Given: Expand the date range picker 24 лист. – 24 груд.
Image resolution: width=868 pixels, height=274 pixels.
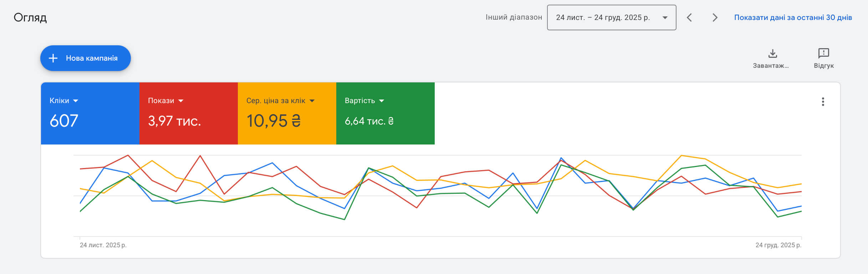Looking at the screenshot, I should click(x=611, y=17).
